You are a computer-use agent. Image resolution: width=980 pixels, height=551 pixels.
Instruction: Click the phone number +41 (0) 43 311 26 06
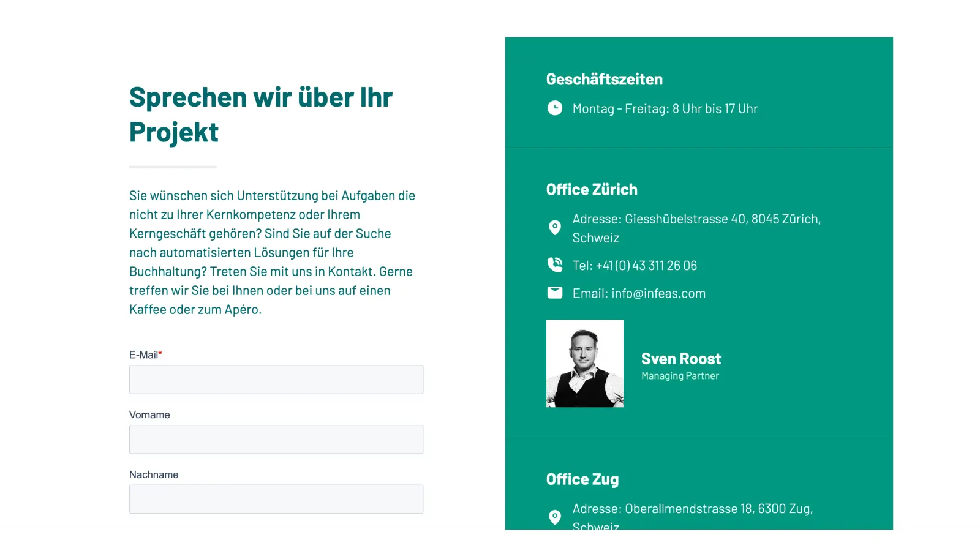(646, 266)
